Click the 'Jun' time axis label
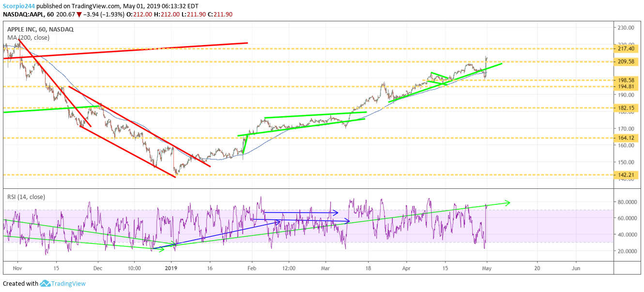The image size is (644, 292). 576,267
